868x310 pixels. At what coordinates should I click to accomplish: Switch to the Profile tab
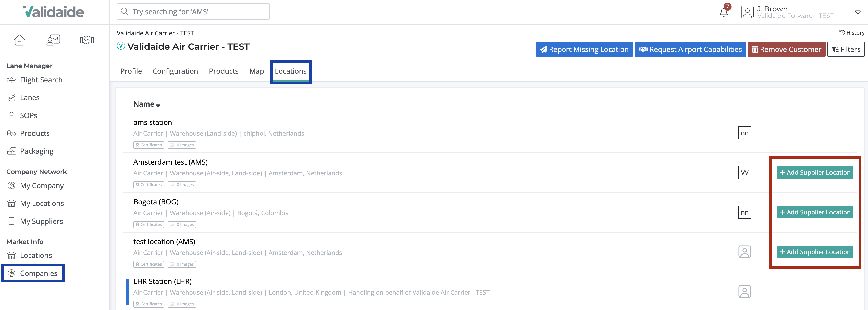click(131, 71)
